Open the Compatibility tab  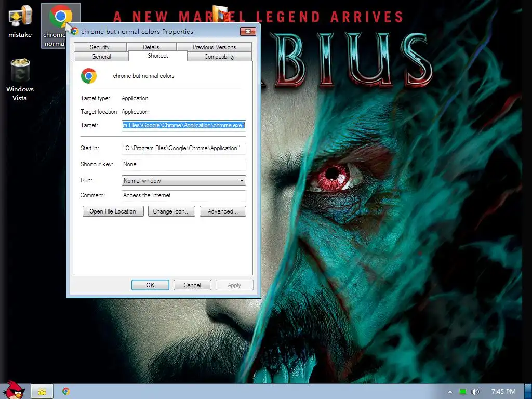[x=219, y=57]
